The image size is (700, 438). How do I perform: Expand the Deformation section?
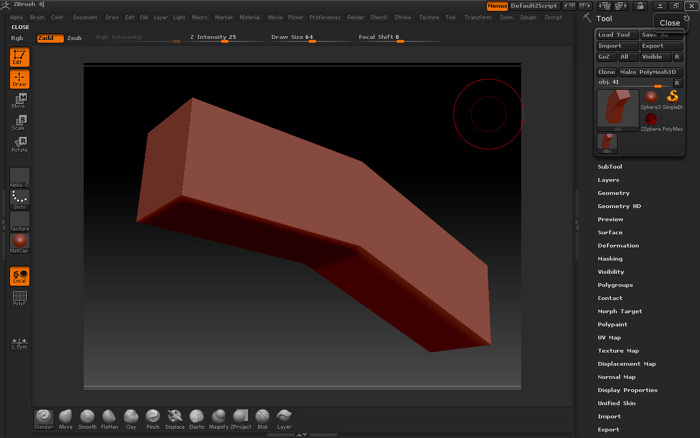617,245
